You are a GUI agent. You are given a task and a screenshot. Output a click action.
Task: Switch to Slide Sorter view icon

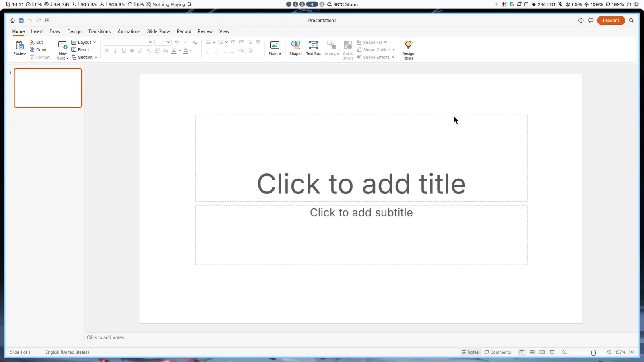(532, 352)
